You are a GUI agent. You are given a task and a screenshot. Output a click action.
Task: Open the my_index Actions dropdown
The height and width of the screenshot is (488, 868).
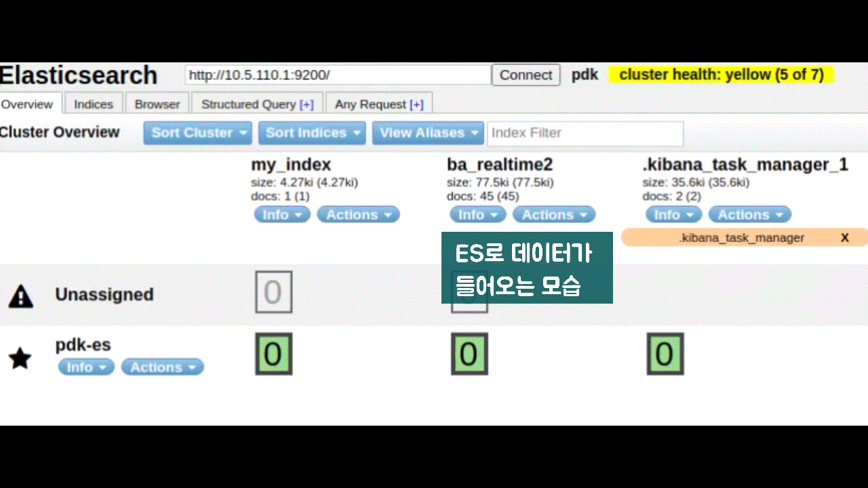(358, 215)
